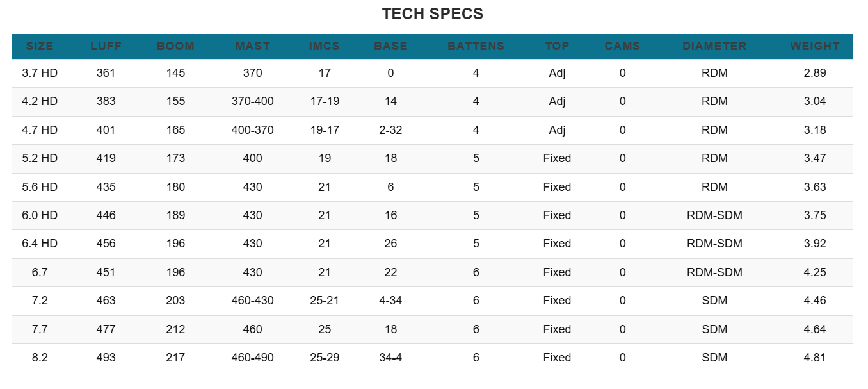
Task: Click the 400-370 mast cell
Action: (253, 130)
